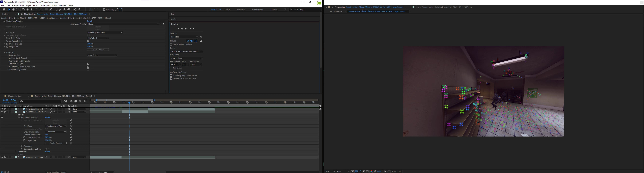Image resolution: width=644 pixels, height=173 pixels.
Task: Toggle the Detailed Analysis checkbox
Action: click(x=88, y=64)
